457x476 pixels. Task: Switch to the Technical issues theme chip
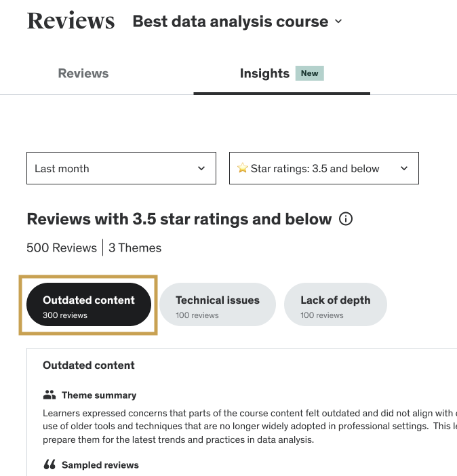pyautogui.click(x=217, y=305)
